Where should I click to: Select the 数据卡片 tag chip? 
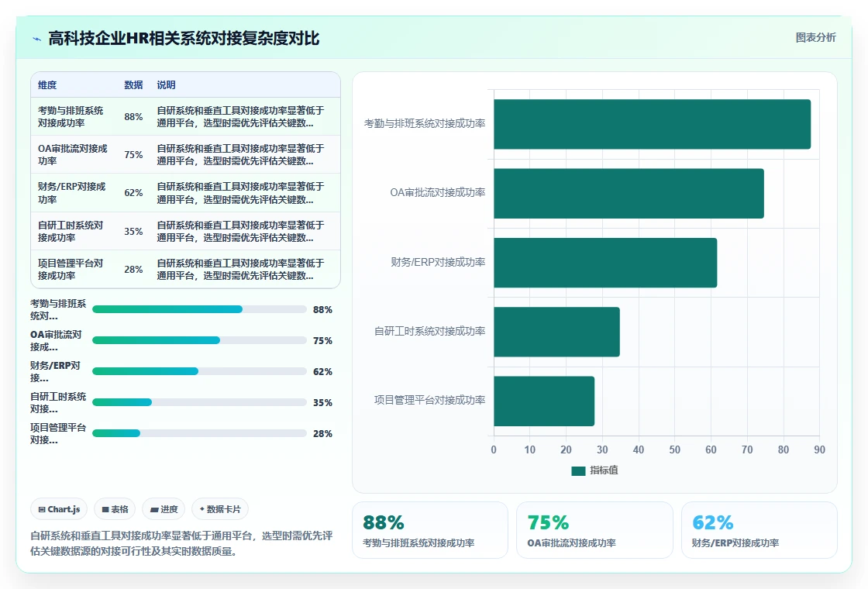220,509
